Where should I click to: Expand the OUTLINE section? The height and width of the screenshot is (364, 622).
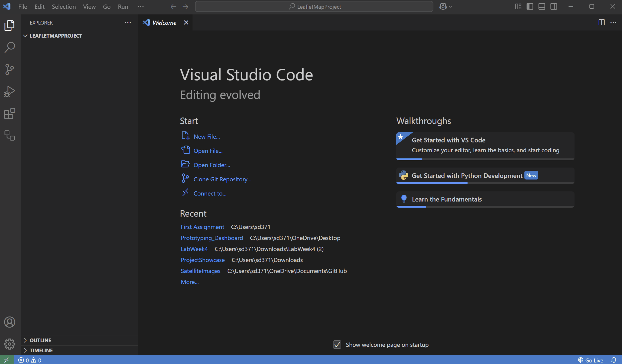[80, 340]
